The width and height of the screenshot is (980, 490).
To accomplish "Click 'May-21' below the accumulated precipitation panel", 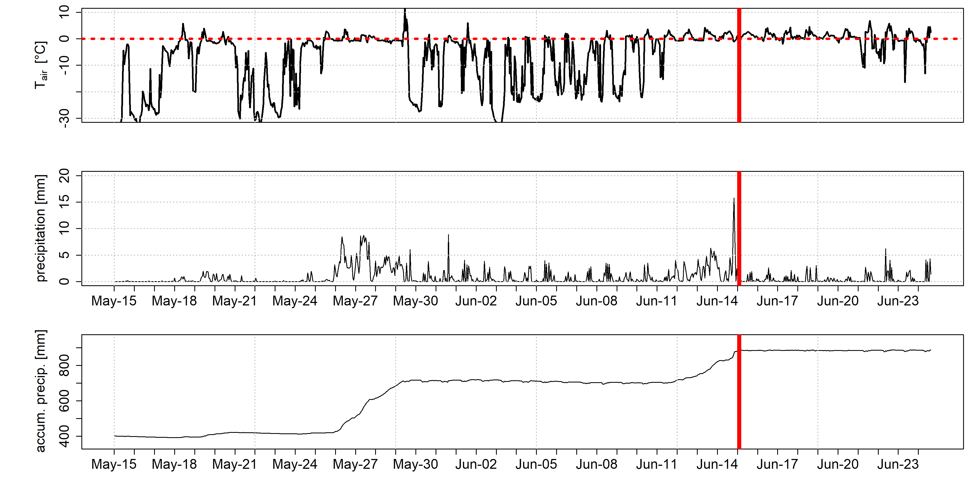I will pos(235,464).
